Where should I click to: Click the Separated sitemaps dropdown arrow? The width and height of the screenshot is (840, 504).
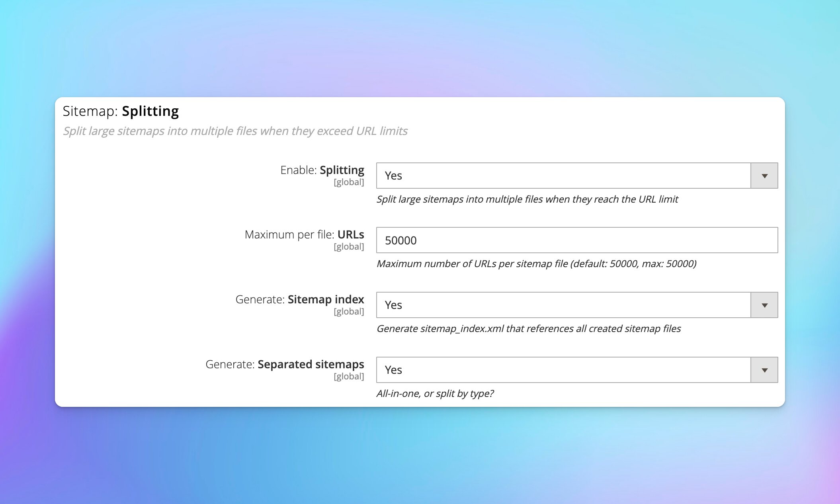764,370
